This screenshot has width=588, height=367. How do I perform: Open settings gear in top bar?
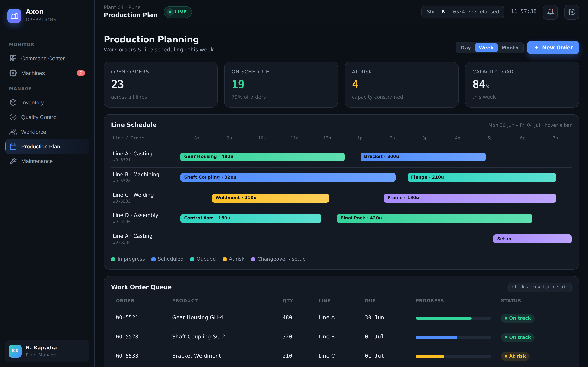click(x=571, y=12)
